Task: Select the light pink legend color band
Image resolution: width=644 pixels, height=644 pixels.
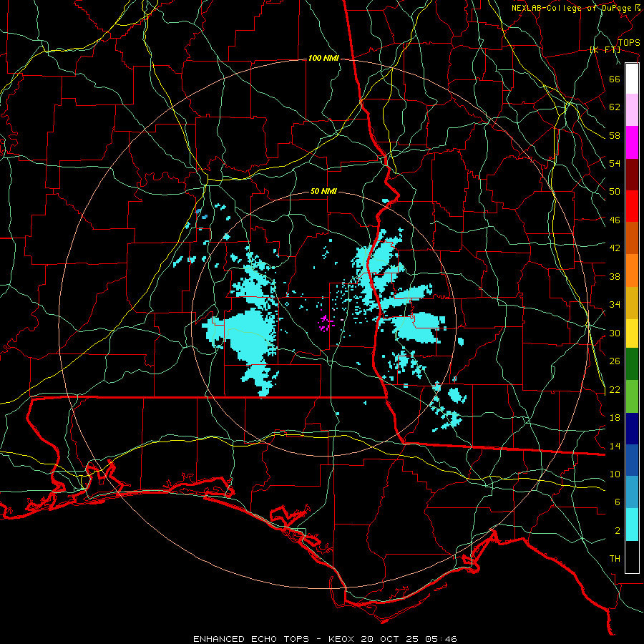Action: pyautogui.click(x=632, y=109)
